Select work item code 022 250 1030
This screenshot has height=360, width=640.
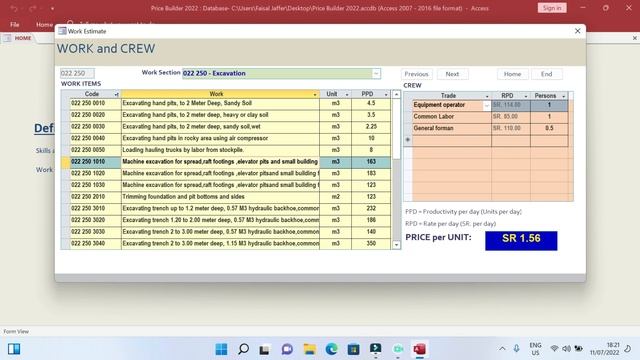(x=95, y=185)
